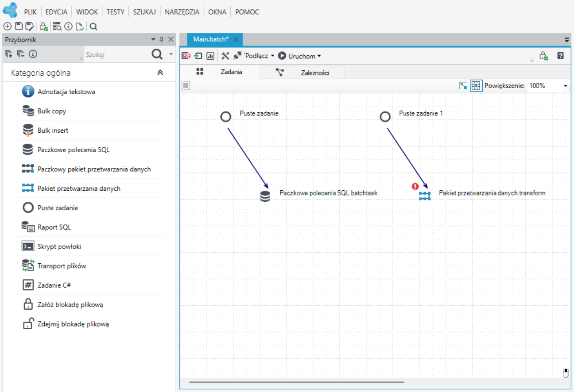Expand the Uruchom dropdown arrow

click(x=319, y=56)
